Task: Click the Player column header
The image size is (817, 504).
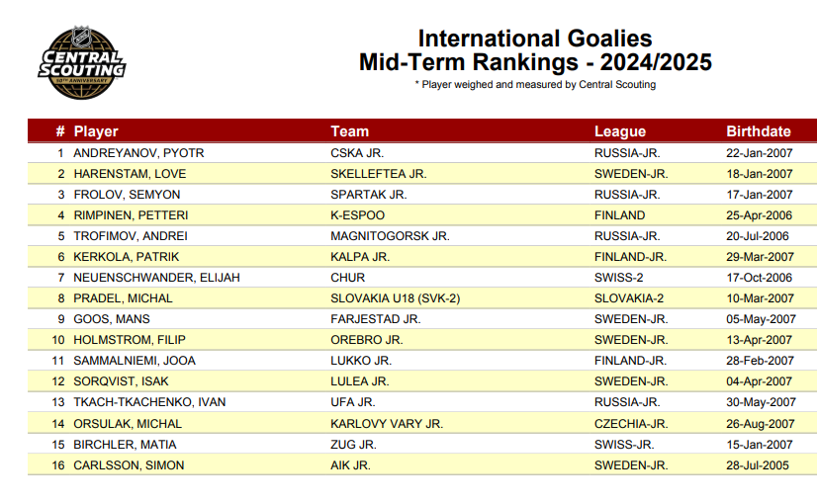Action: tap(96, 131)
